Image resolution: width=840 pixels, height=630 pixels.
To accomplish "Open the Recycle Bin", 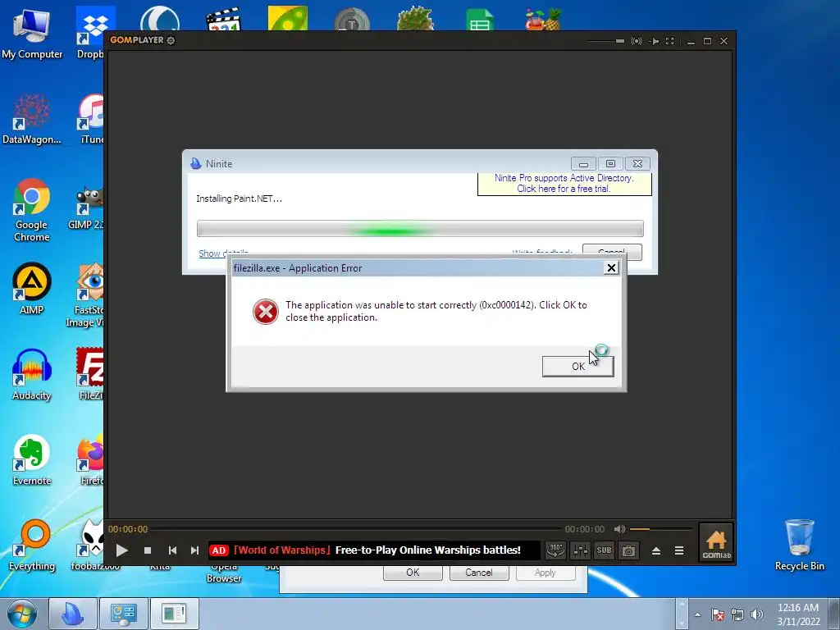I will (799, 545).
